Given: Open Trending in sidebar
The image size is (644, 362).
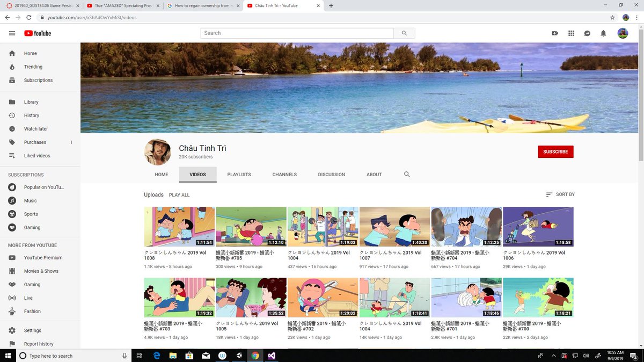Looking at the screenshot, I should (40, 67).
